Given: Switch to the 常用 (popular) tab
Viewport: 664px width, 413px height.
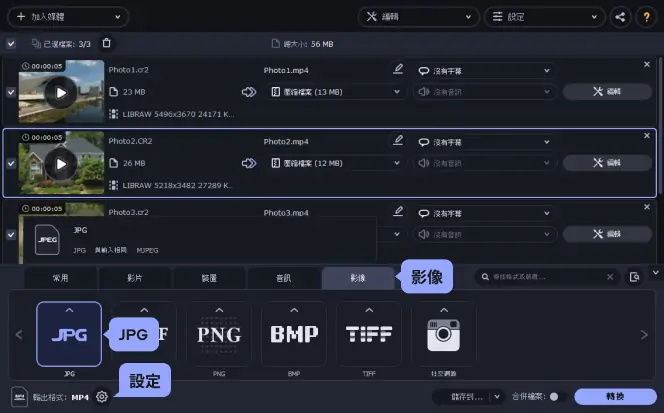Looking at the screenshot, I should [x=60, y=278].
